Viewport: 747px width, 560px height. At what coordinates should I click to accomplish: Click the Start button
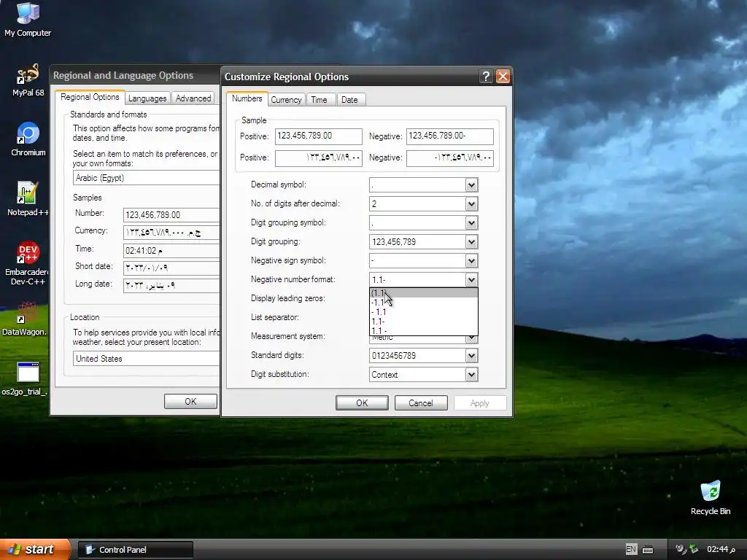tap(35, 549)
